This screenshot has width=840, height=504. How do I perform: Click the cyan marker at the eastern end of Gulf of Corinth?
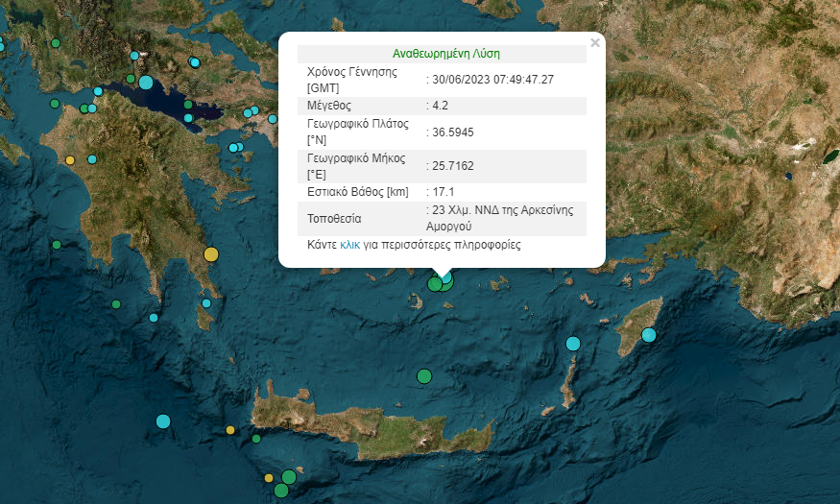(x=188, y=118)
